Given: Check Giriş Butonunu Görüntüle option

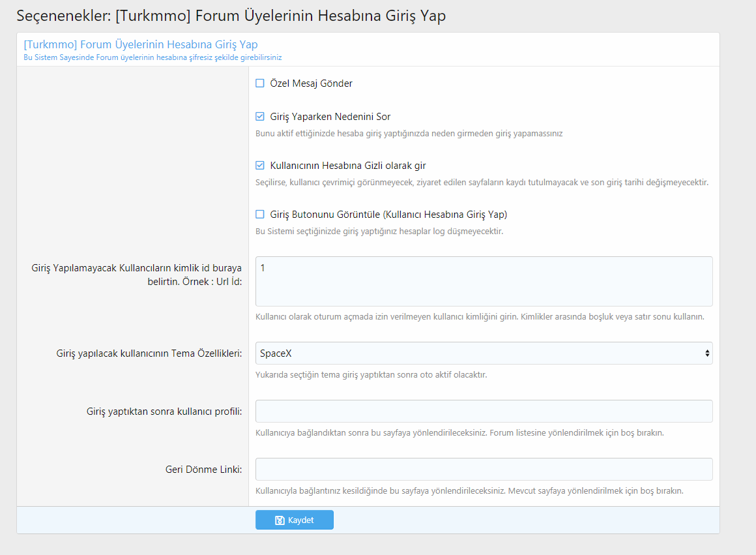Looking at the screenshot, I should 260,215.
